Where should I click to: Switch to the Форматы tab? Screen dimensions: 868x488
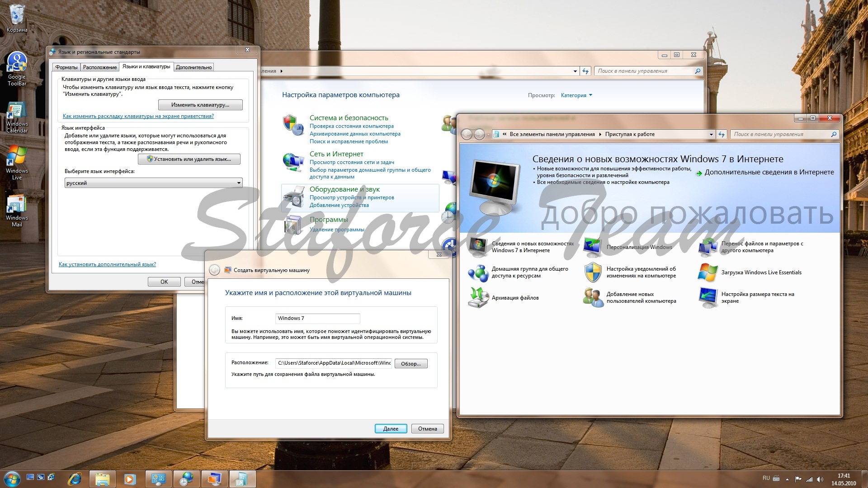(66, 67)
